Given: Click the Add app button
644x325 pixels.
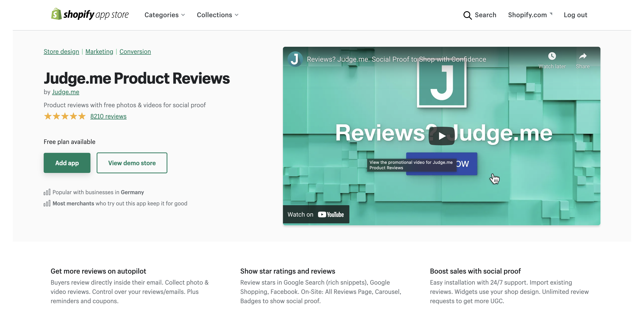Looking at the screenshot, I should click(67, 163).
